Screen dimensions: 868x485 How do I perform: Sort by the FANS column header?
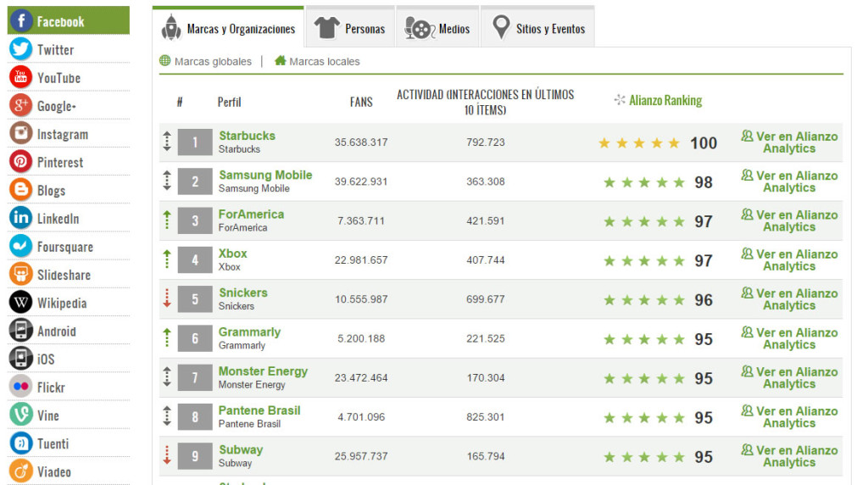click(x=361, y=102)
